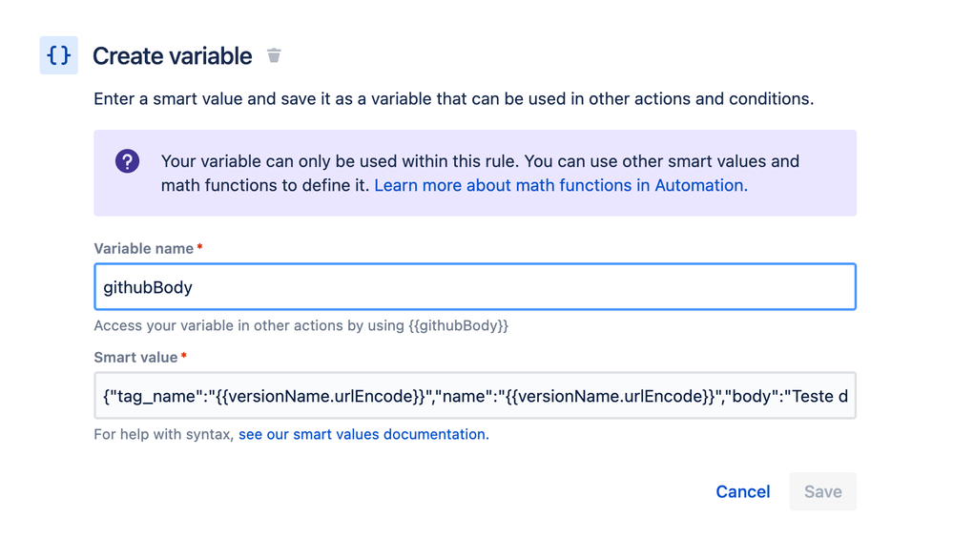
Task: Click the purple question mark help icon
Action: [x=128, y=161]
